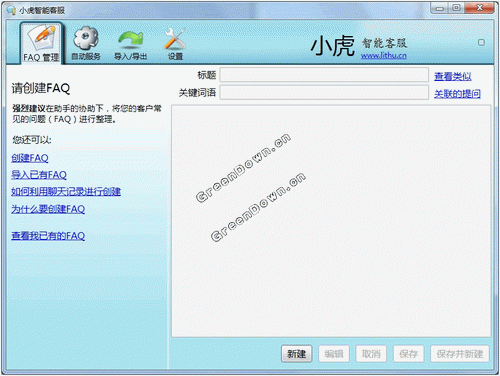Maximize the 小虎智能客服 window

pos(456,8)
